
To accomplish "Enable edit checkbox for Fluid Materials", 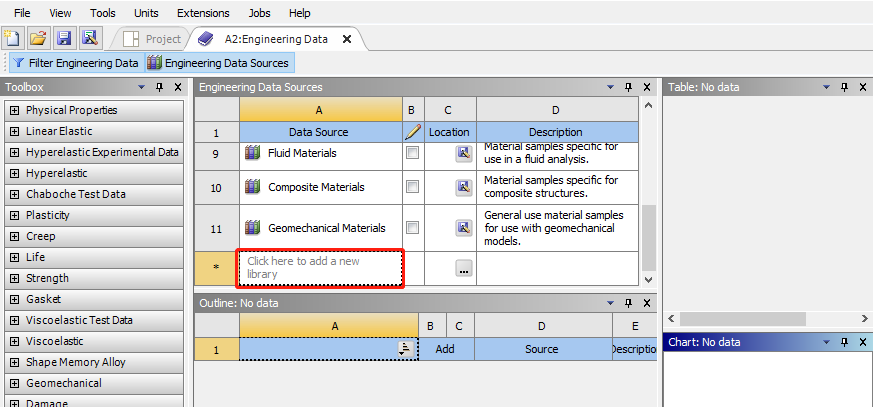I will [412, 153].
